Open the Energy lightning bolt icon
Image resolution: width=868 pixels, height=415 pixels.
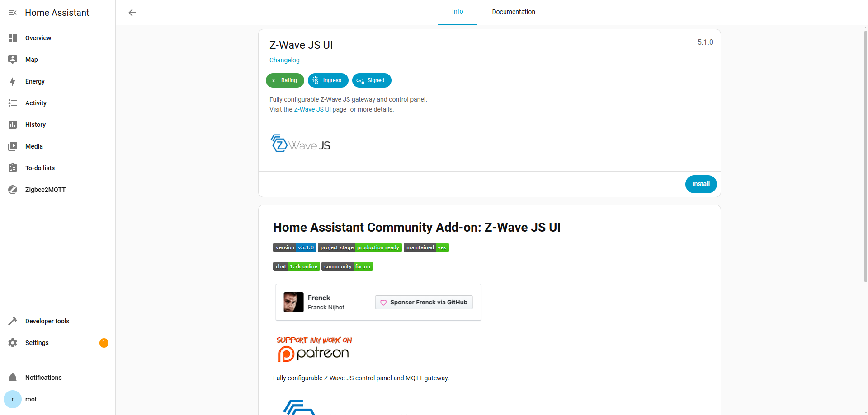click(x=13, y=81)
